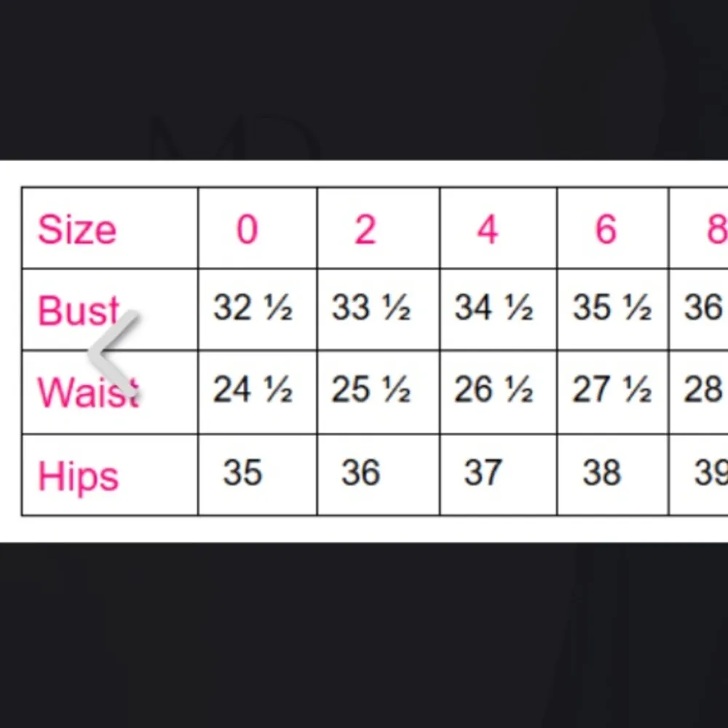This screenshot has width=728, height=728.
Task: Click the 35 ½ bust measurement cell
Action: pos(612,308)
